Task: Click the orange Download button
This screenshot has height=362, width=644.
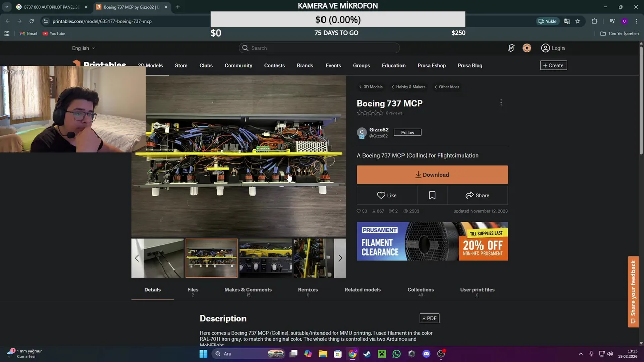Action: 432,175
